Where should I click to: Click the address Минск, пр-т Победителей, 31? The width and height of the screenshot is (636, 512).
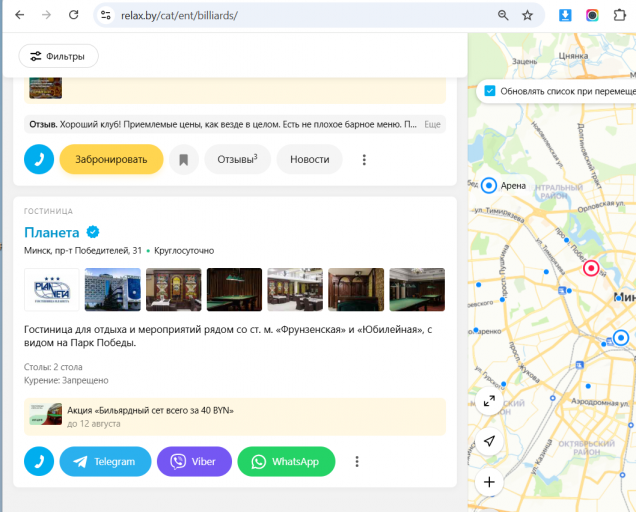coord(83,251)
